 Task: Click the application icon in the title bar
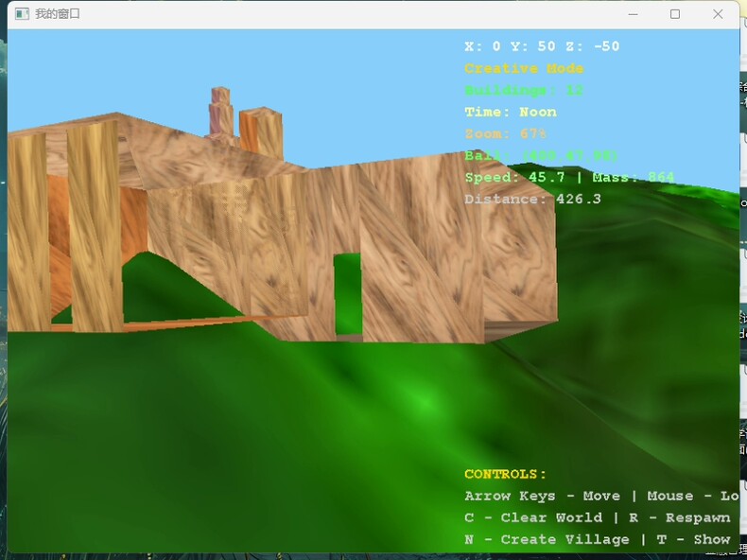point(22,14)
